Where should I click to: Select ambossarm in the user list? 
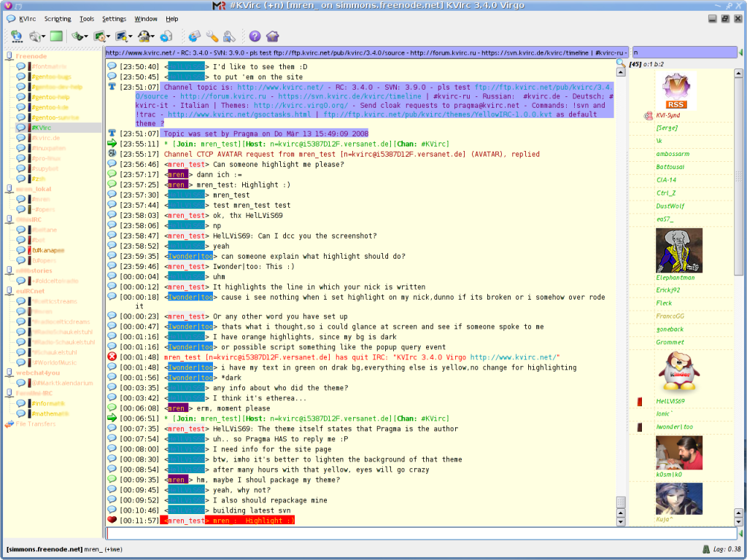(673, 154)
